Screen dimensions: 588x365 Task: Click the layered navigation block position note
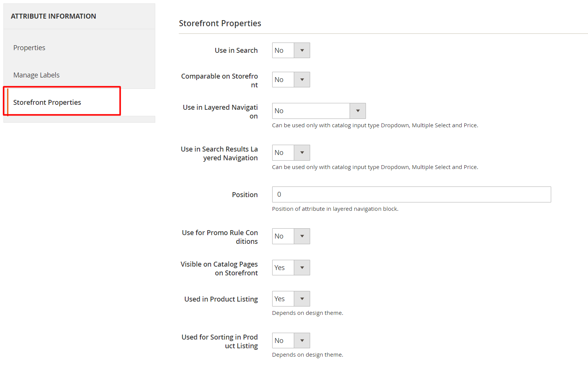(335, 209)
